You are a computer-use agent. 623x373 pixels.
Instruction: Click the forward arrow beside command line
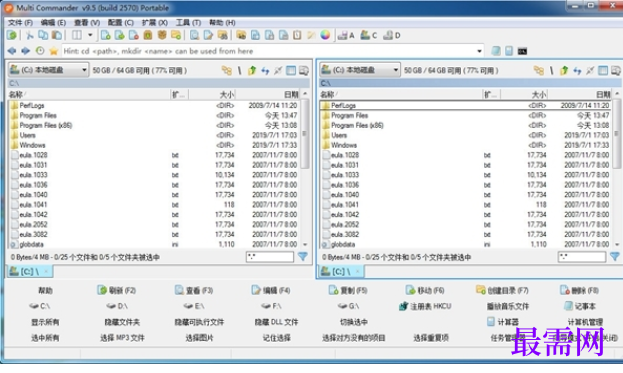(26, 51)
